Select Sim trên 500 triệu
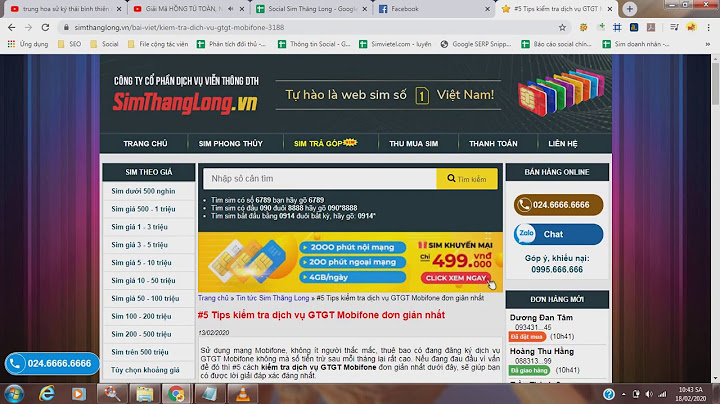This screenshot has height=404, width=720. point(149,352)
